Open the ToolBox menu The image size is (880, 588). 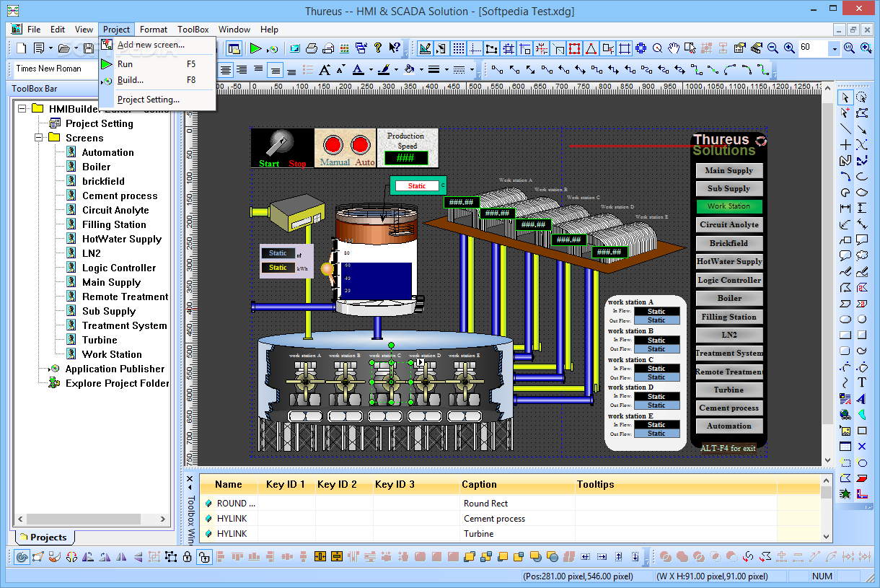[193, 30]
